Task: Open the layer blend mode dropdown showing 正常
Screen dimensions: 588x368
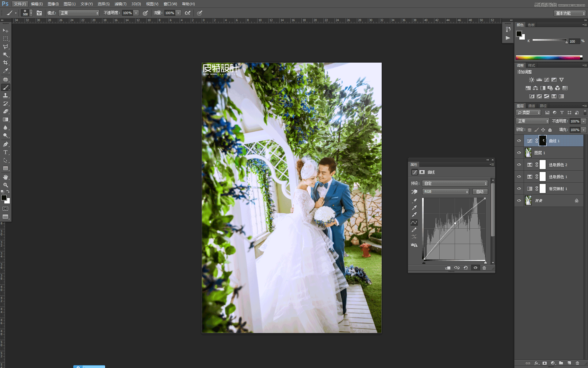Action: point(532,121)
